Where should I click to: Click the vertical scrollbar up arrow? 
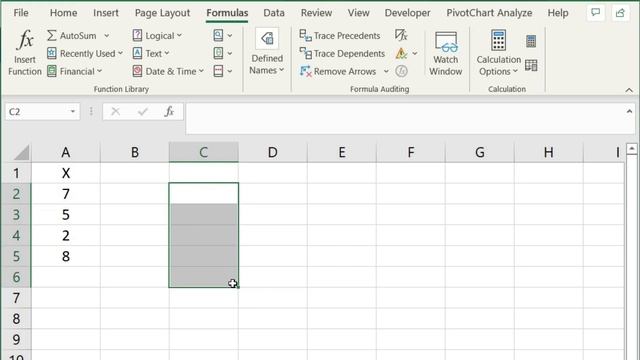[632, 149]
